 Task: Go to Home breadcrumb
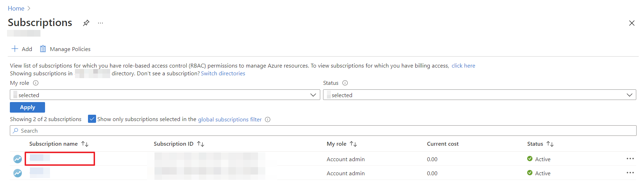tap(16, 8)
